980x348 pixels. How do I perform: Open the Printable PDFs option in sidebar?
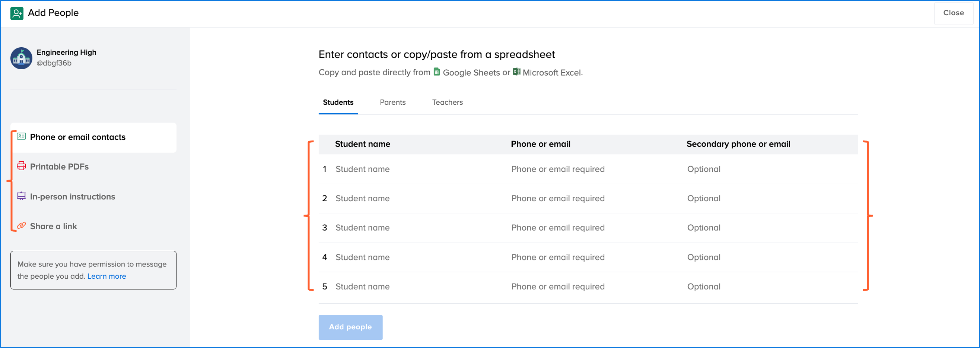[59, 167]
